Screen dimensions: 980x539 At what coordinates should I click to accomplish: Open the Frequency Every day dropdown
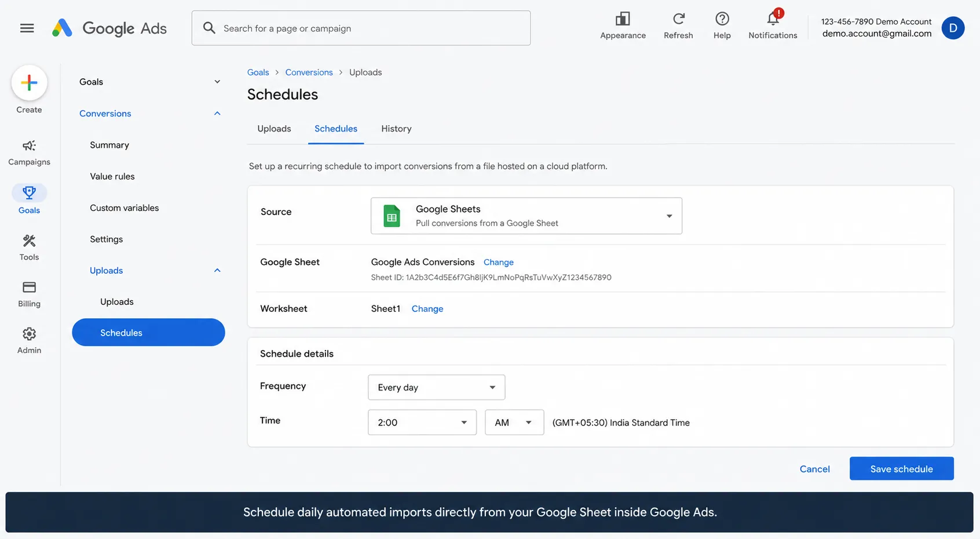point(436,387)
